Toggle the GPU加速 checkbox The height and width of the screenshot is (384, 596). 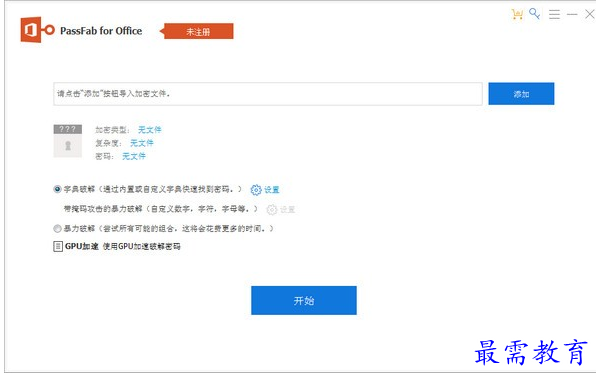[x=58, y=246]
